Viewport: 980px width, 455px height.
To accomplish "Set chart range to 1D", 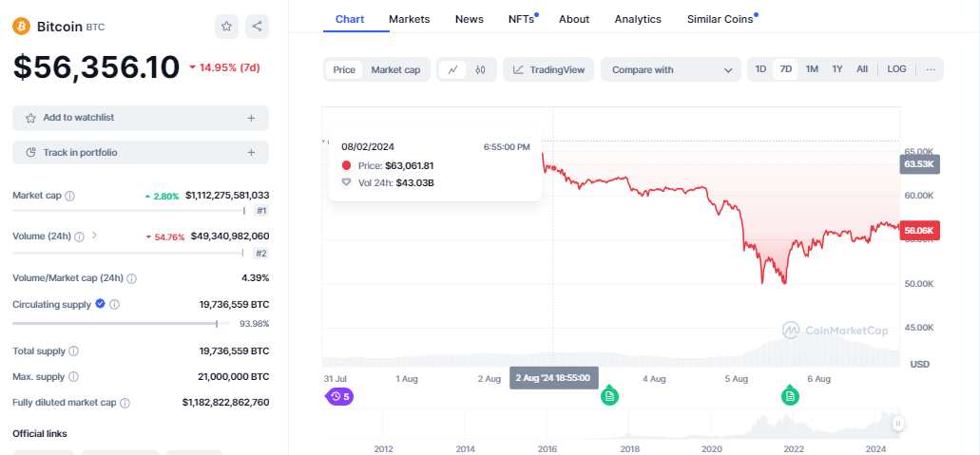I will point(760,69).
